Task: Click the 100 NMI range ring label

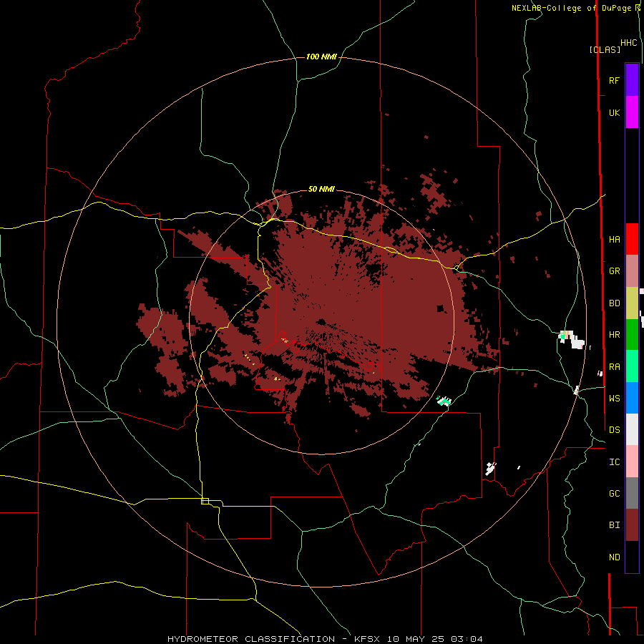Action: (x=321, y=57)
